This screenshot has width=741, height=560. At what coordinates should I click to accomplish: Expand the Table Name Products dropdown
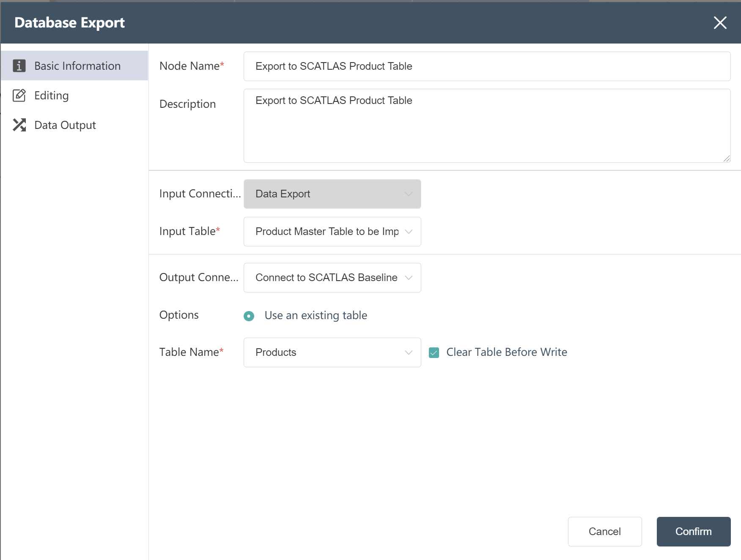(332, 352)
